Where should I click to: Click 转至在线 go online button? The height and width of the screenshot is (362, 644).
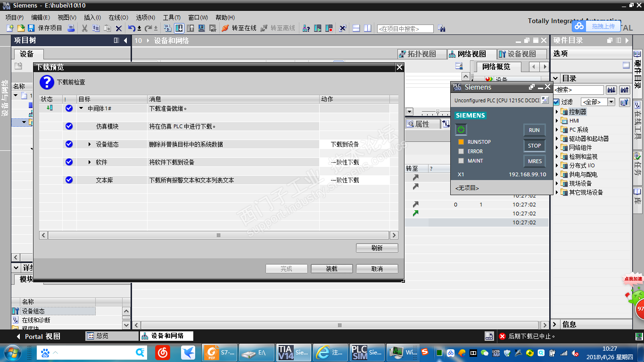pos(239,28)
